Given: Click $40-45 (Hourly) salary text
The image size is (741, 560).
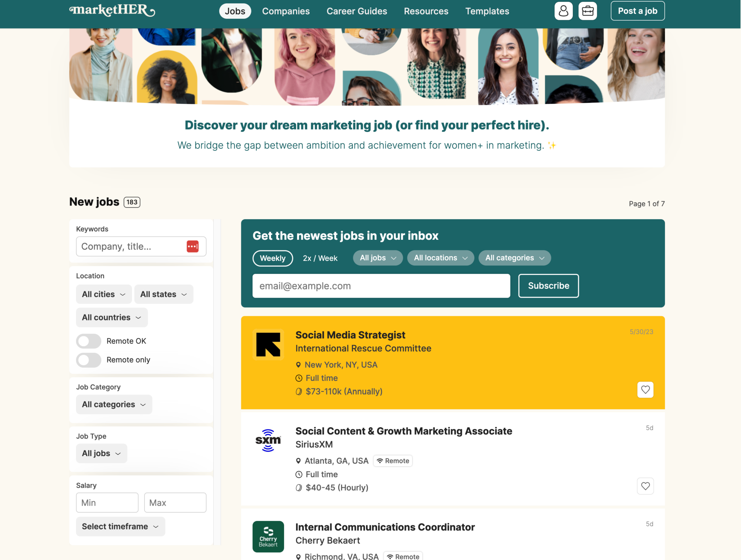Looking at the screenshot, I should point(337,488).
